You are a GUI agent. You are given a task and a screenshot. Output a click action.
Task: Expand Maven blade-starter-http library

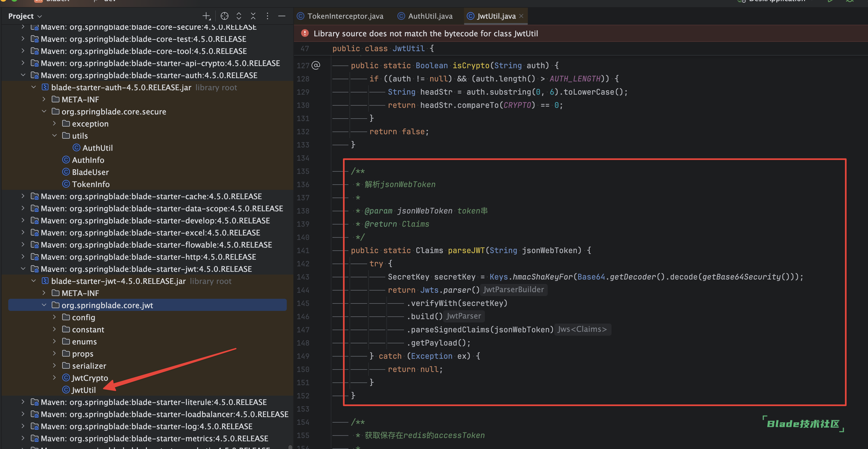click(23, 257)
